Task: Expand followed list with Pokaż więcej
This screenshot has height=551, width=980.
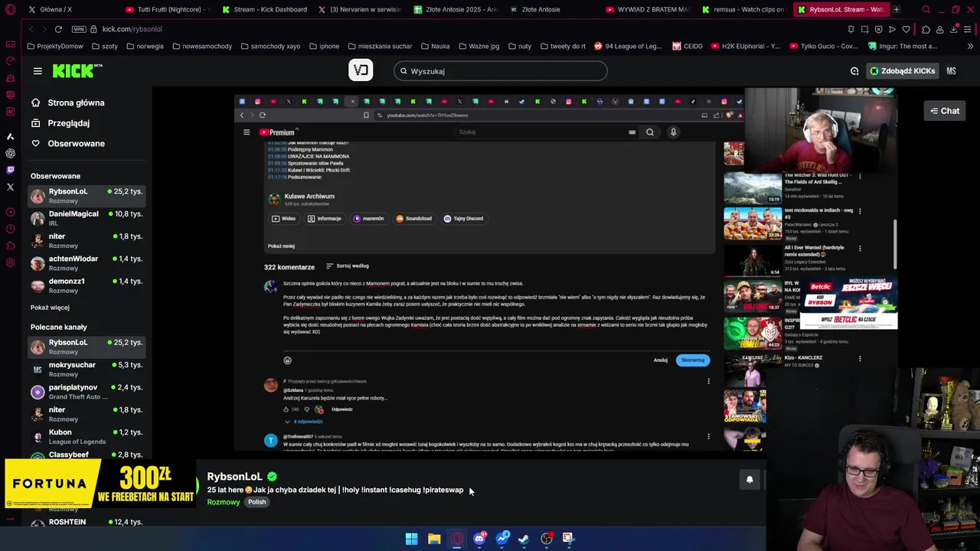Action: [x=50, y=308]
